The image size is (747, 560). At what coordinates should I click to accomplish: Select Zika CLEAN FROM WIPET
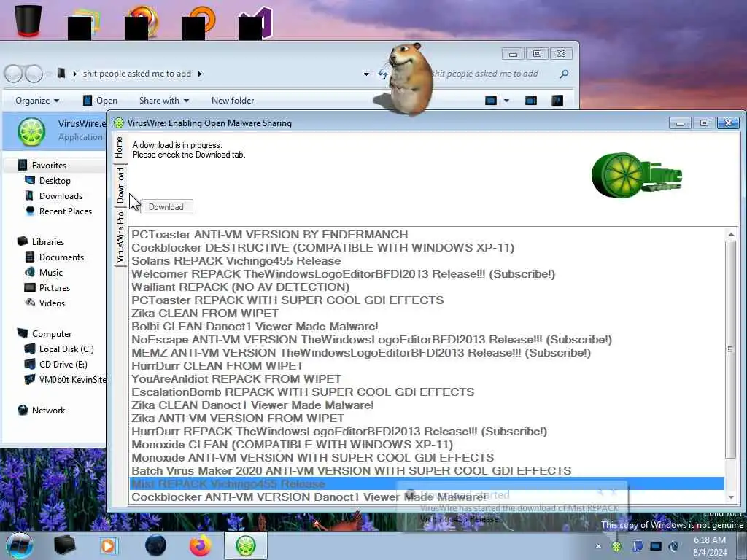coord(427,314)
